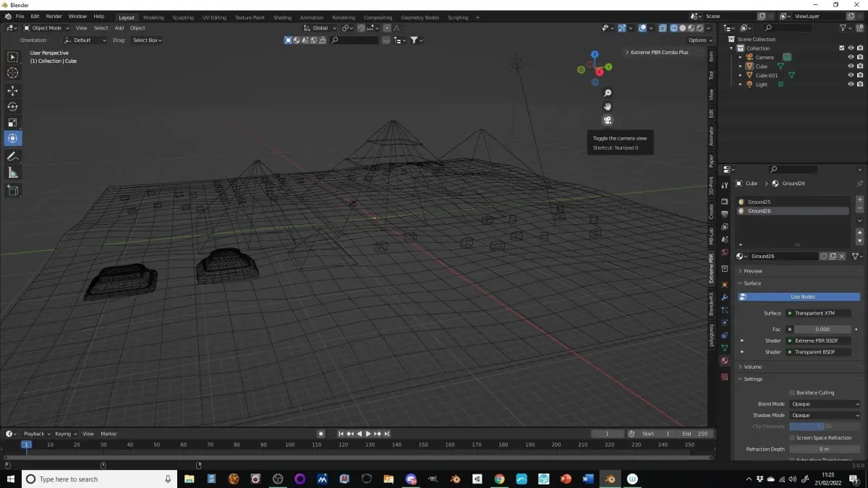Open the Shadow Mode dropdown
Image resolution: width=868 pixels, height=488 pixels.
825,415
